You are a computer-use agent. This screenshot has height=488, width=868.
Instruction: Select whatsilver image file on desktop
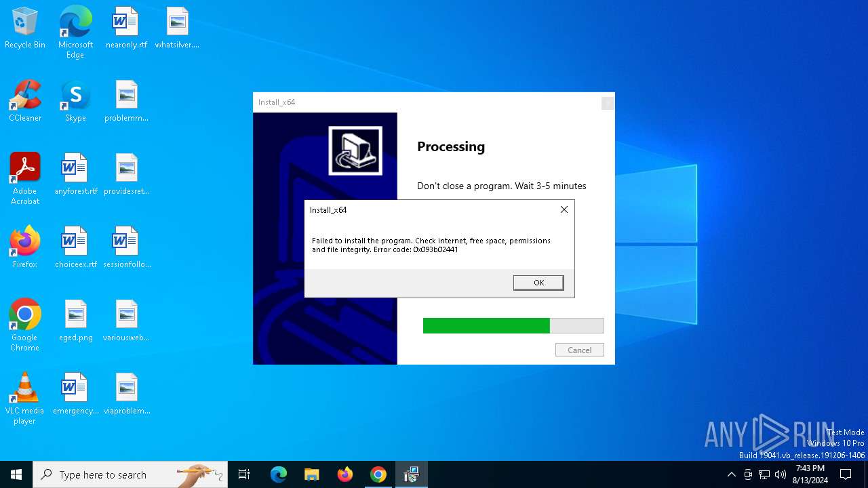click(177, 28)
